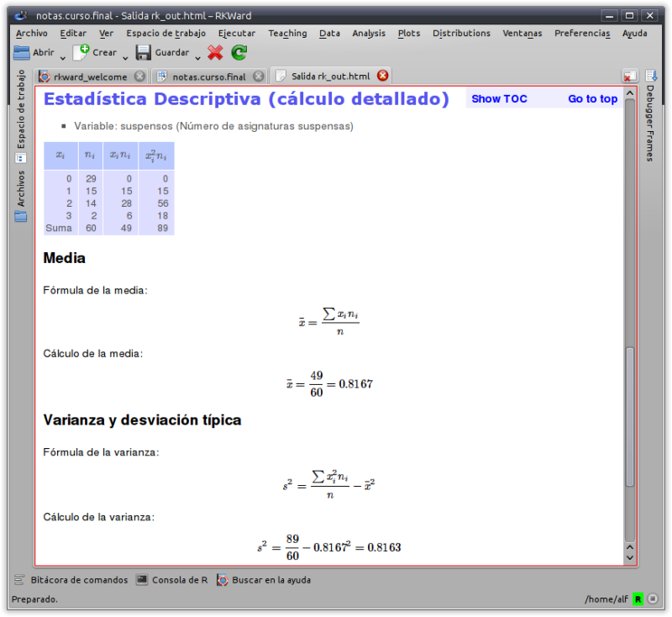Click the Archivos folder icon in sidebar

pyautogui.click(x=20, y=217)
